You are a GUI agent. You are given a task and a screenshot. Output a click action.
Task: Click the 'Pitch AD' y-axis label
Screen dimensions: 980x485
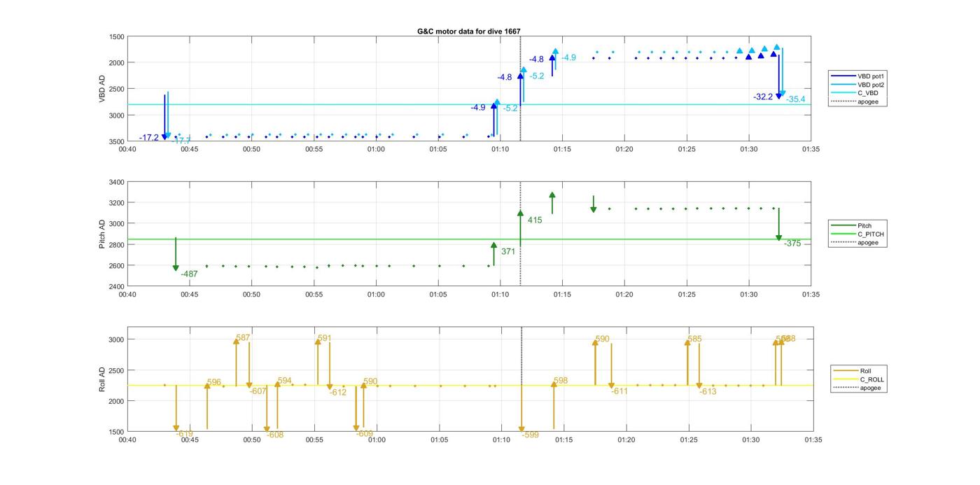[102, 234]
